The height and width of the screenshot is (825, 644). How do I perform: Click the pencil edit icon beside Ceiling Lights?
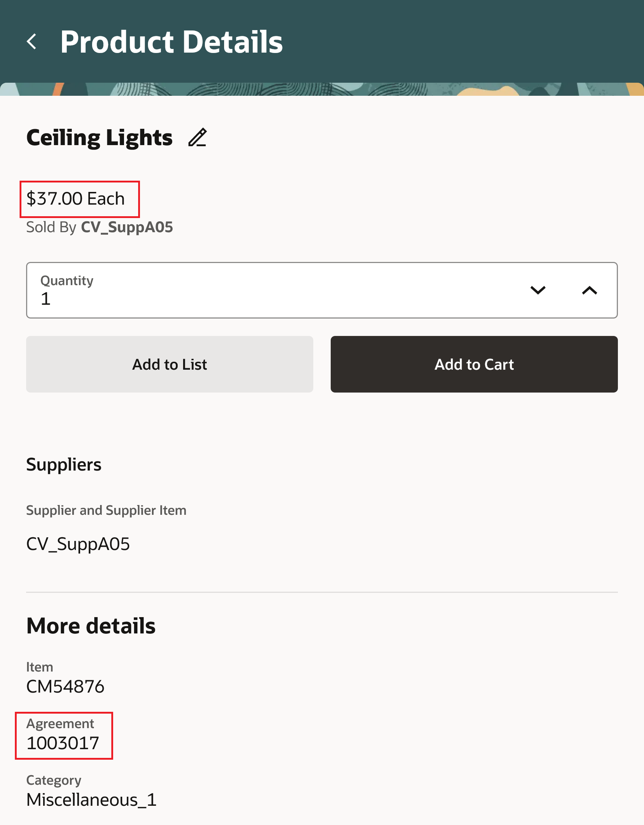[197, 137]
